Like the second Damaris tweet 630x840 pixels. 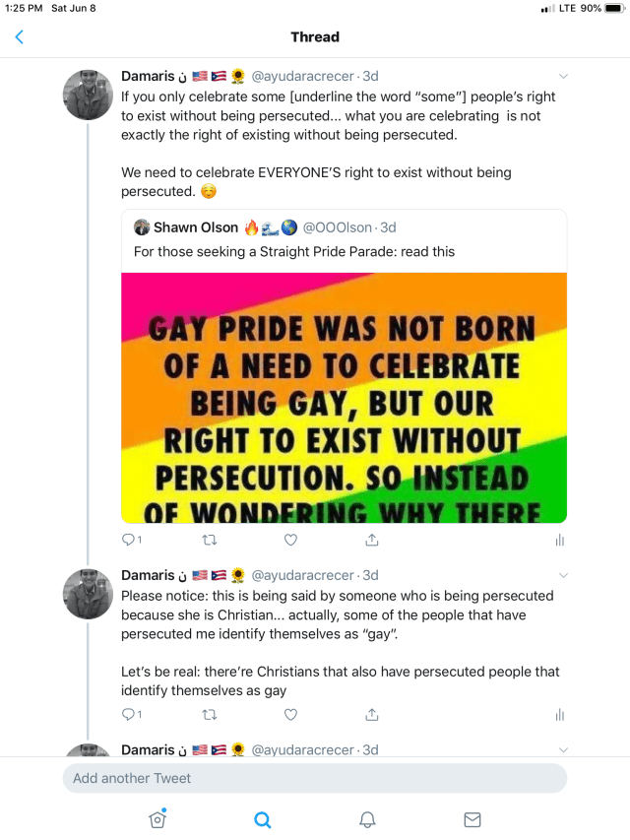[x=290, y=714]
